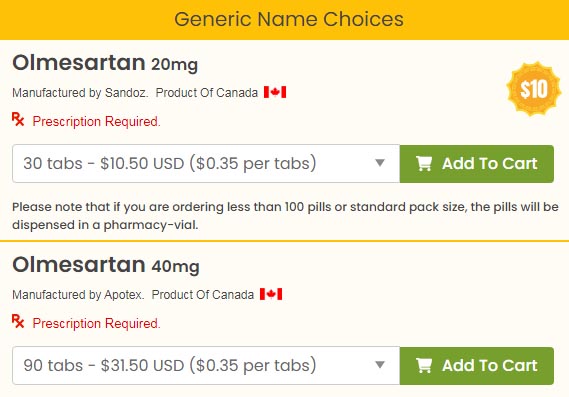
Task: Click cart icon in 20mg Add To Cart
Action: [424, 163]
